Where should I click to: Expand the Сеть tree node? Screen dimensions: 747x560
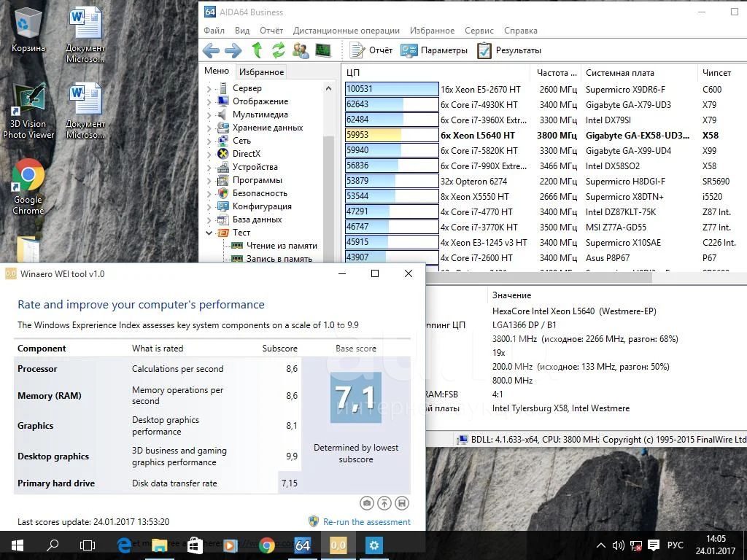[209, 141]
